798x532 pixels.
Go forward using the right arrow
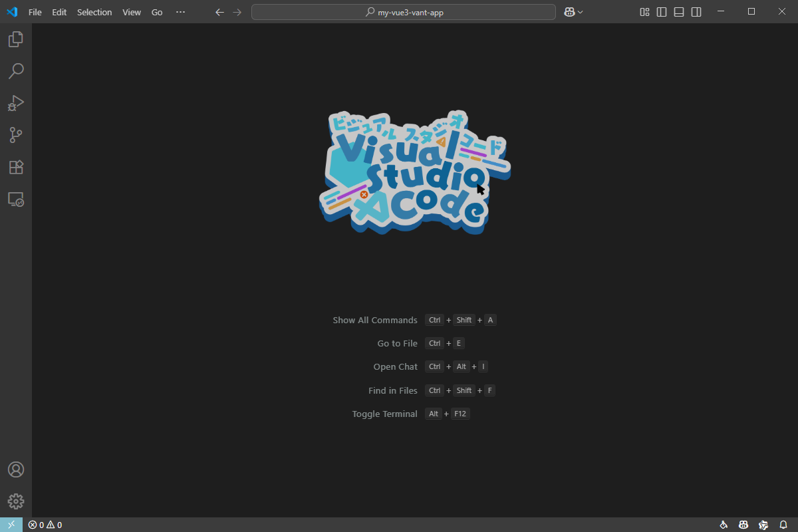237,12
